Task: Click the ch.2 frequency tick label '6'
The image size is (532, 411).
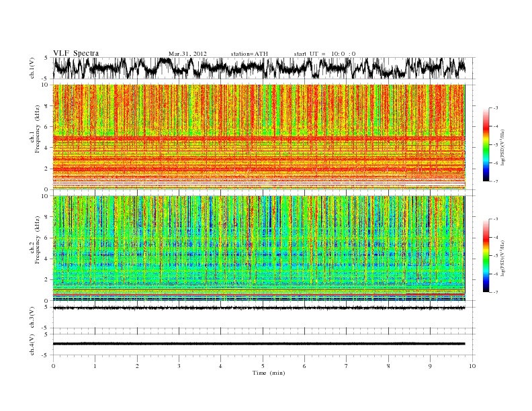Action: [47, 238]
